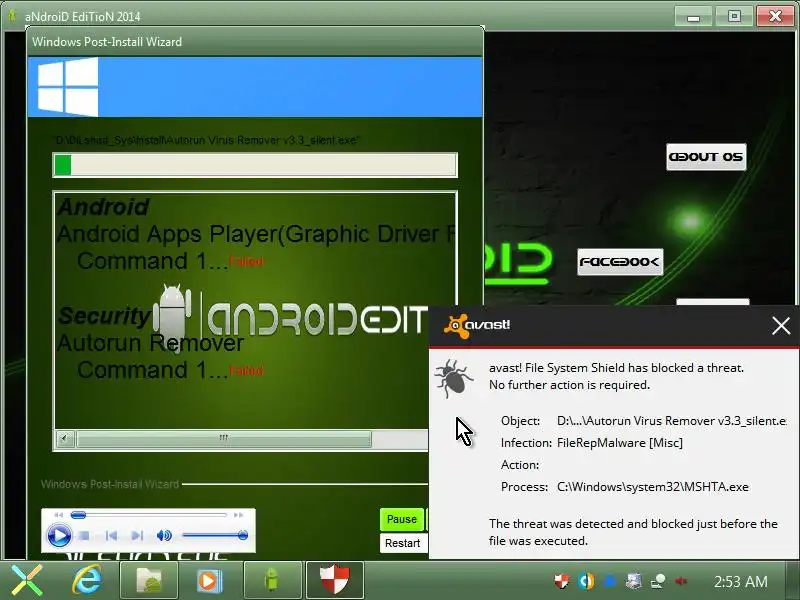Click the installation progress bar
The width and height of the screenshot is (800, 600).
(255, 165)
